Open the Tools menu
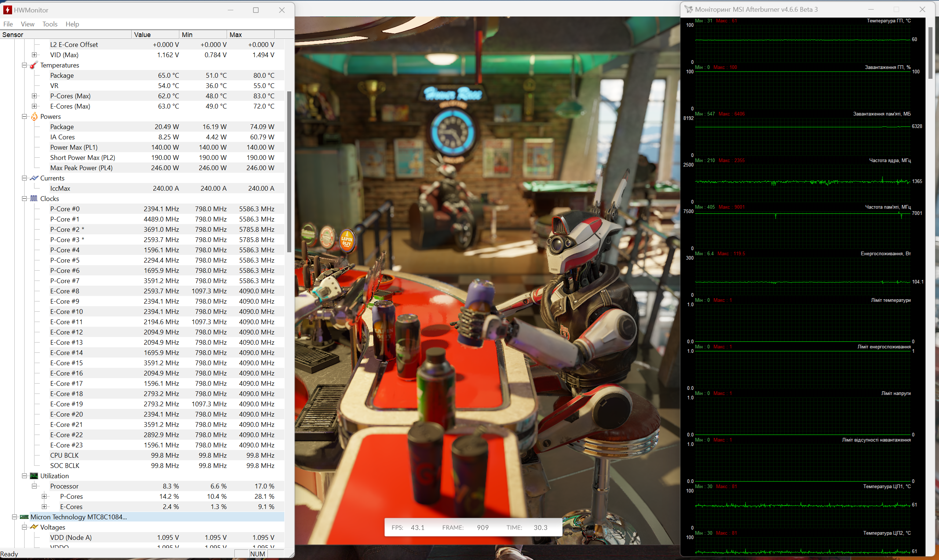Image resolution: width=939 pixels, height=560 pixels. point(50,24)
